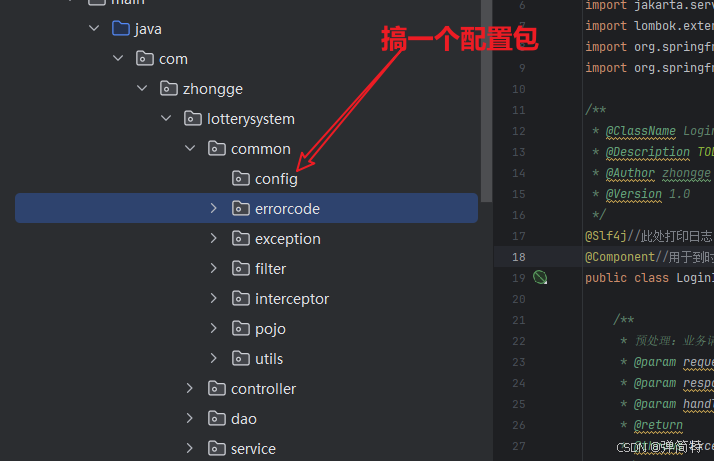Click the Spring bean gutter icon on line 19
Viewport: 714px width, 461px height.
pos(540,277)
